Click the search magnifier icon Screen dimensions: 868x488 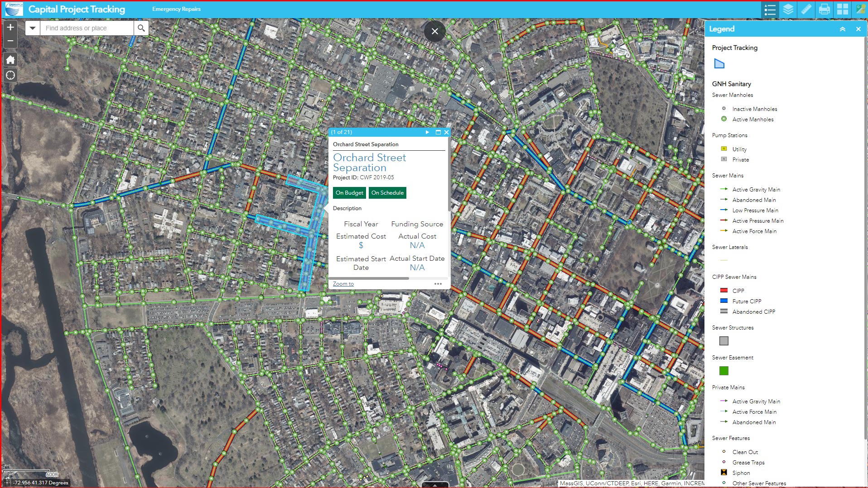tap(141, 28)
